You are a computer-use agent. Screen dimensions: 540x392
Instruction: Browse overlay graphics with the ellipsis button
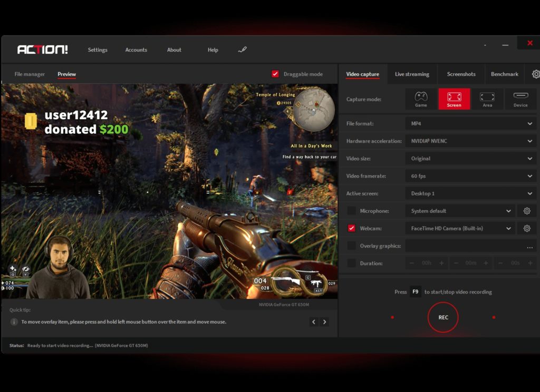pyautogui.click(x=529, y=246)
